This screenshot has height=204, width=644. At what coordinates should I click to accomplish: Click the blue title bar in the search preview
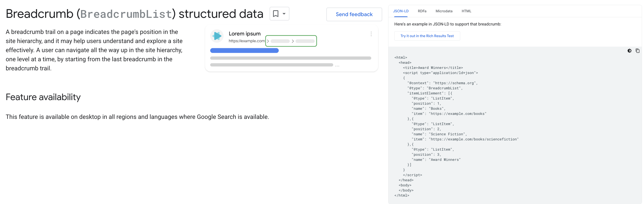point(244,51)
